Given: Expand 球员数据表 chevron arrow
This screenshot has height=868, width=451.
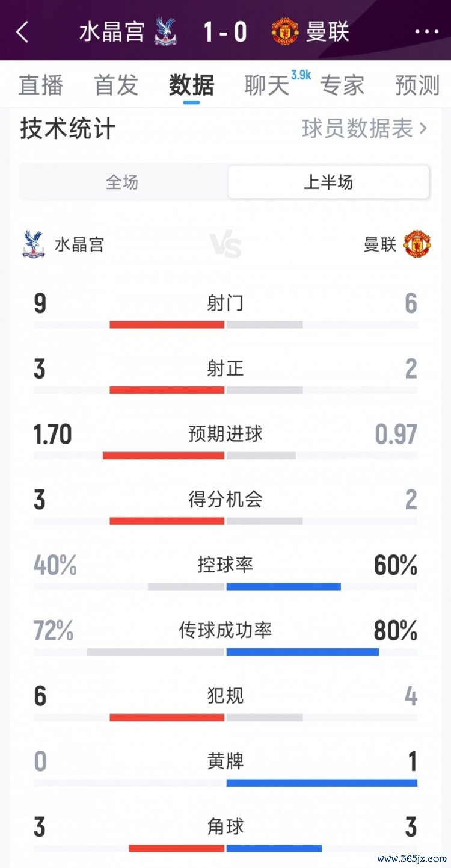Looking at the screenshot, I should tap(423, 128).
